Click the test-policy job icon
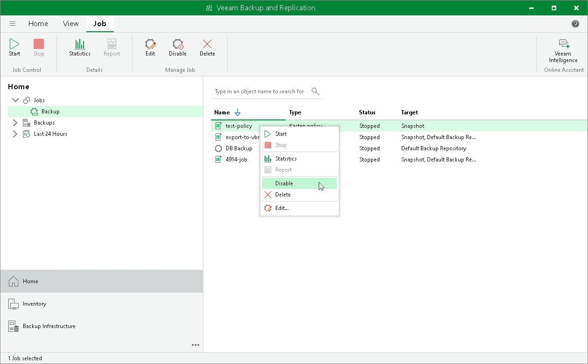The height and width of the screenshot is (364, 588). 218,126
